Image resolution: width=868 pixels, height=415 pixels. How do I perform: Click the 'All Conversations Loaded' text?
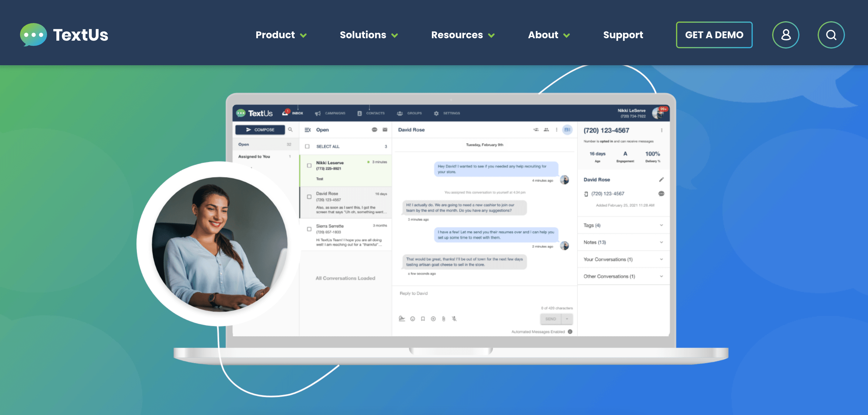345,278
